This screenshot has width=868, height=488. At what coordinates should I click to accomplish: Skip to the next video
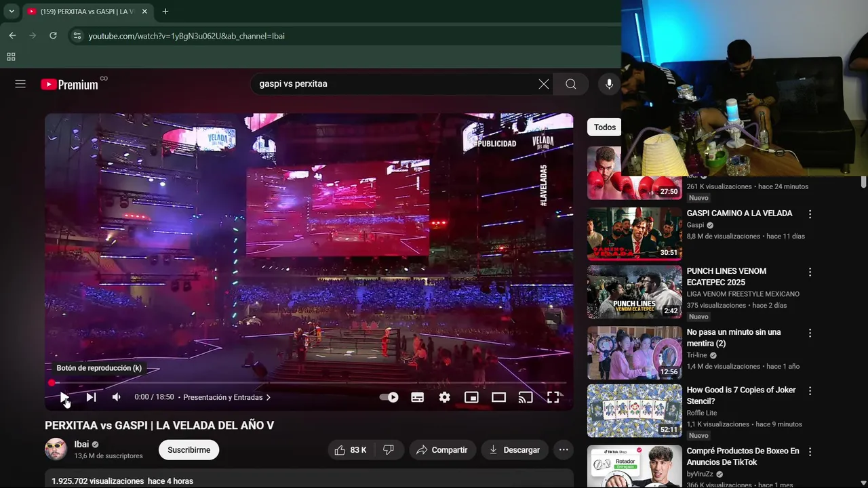click(91, 397)
